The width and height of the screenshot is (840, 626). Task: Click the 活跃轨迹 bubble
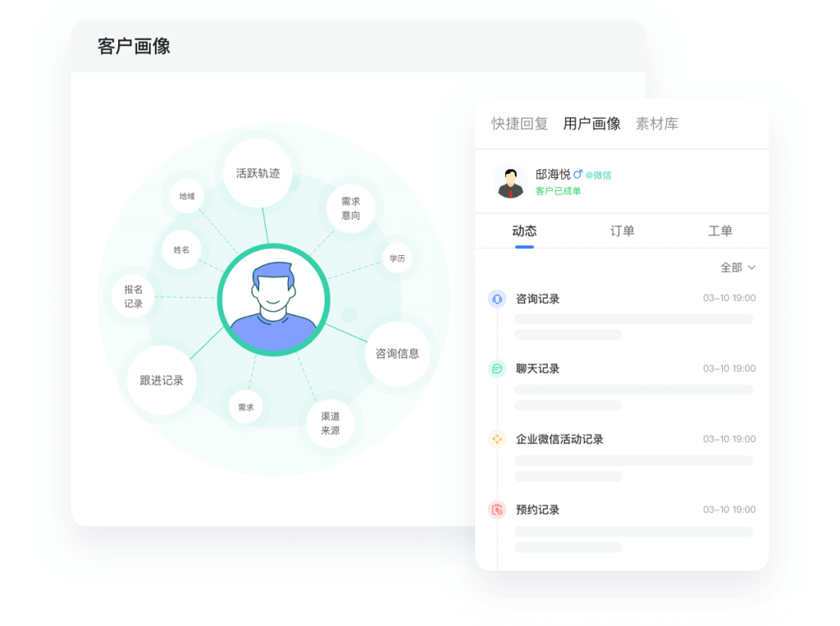[257, 174]
